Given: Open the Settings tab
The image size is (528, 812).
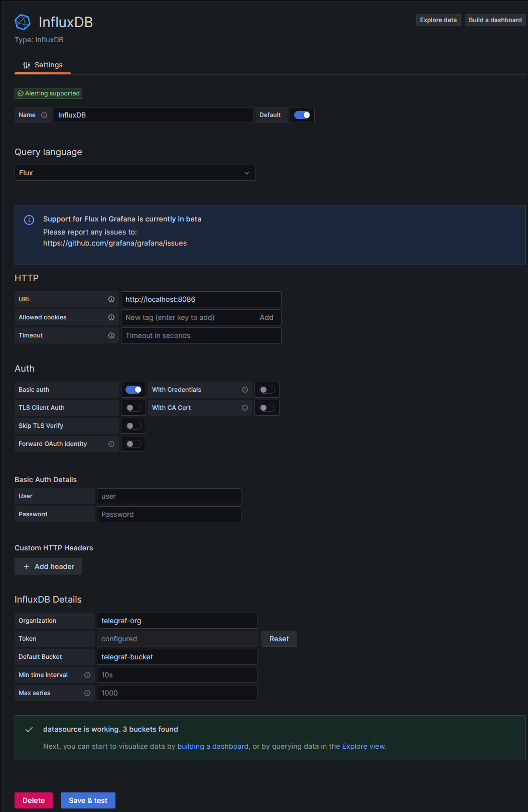Looking at the screenshot, I should point(43,65).
